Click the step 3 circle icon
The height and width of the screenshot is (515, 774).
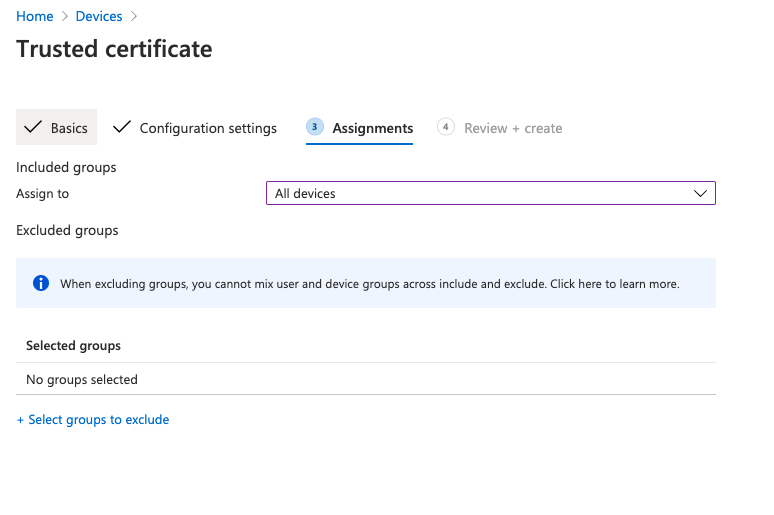(315, 127)
